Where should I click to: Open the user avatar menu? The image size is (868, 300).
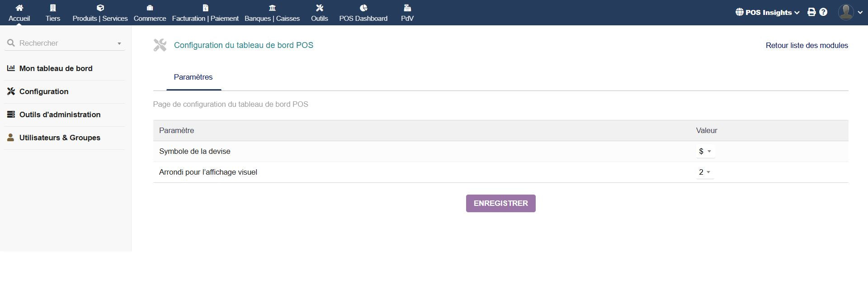[x=849, y=12]
